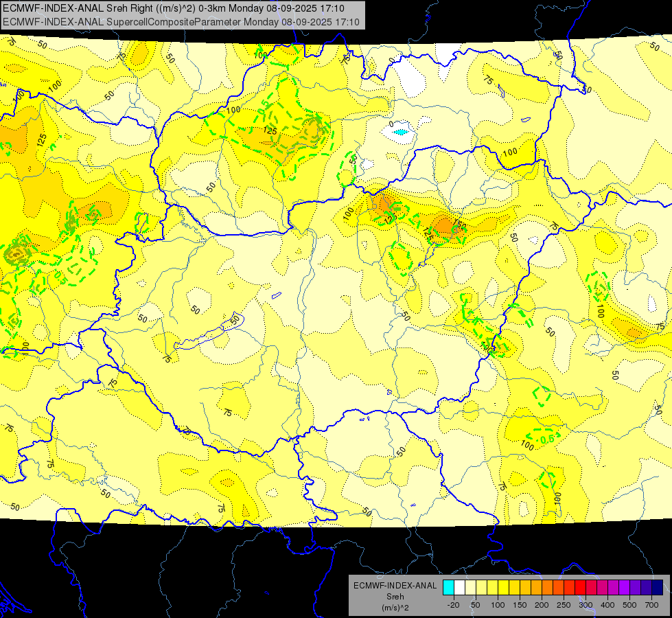Click the (m/s)^2 legend unit text
This screenshot has width=672, height=618.
(395, 608)
